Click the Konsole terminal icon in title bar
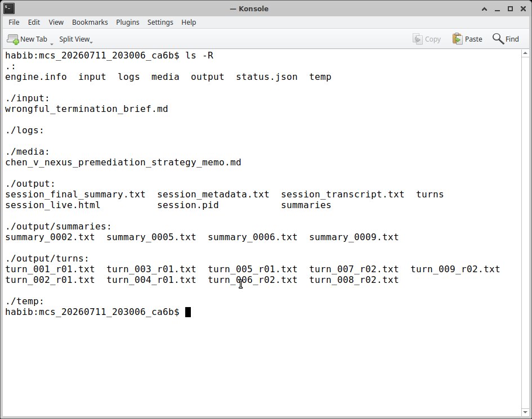Screen dimensions: 532x419 [9, 8]
